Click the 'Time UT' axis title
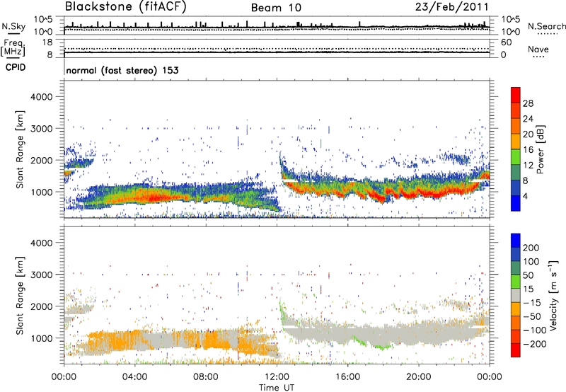 [277, 388]
